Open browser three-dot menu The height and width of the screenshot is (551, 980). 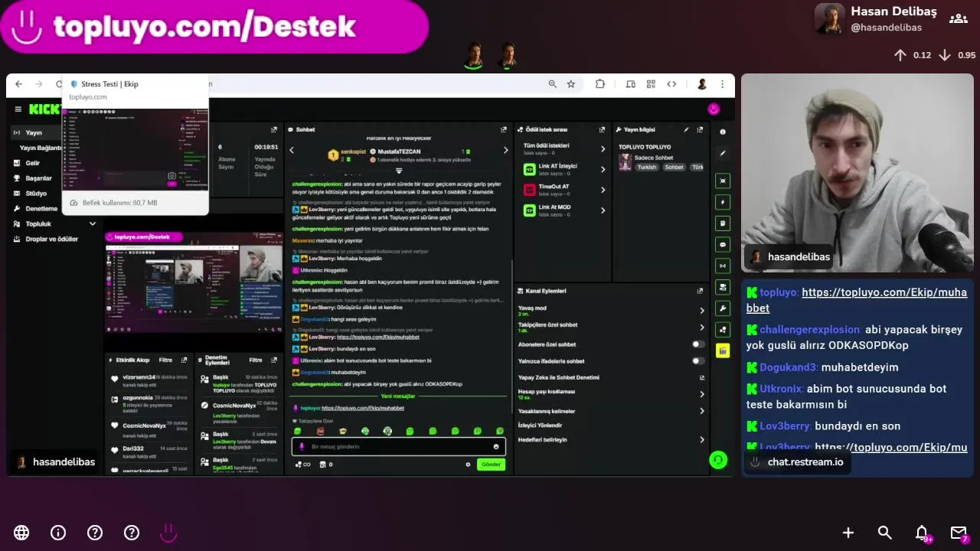click(x=722, y=84)
